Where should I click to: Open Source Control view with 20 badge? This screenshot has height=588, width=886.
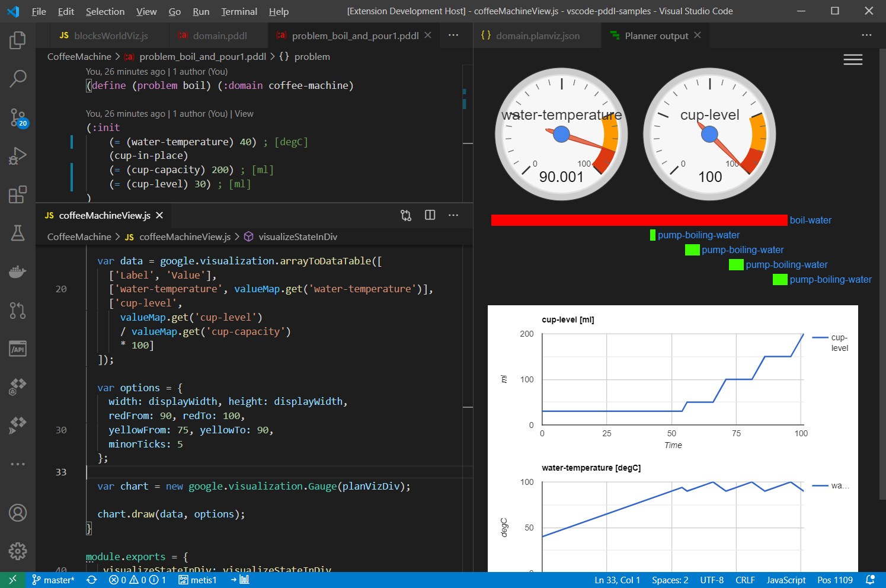[18, 117]
